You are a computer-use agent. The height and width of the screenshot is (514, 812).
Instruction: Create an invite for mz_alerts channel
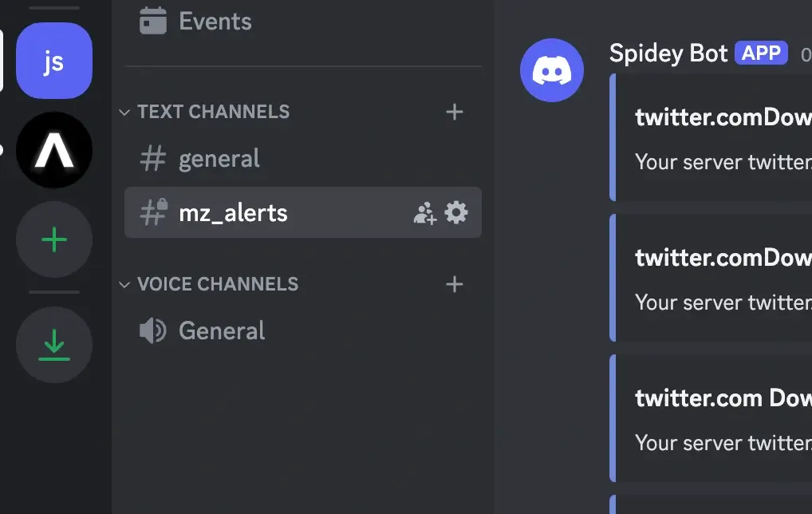(x=424, y=212)
